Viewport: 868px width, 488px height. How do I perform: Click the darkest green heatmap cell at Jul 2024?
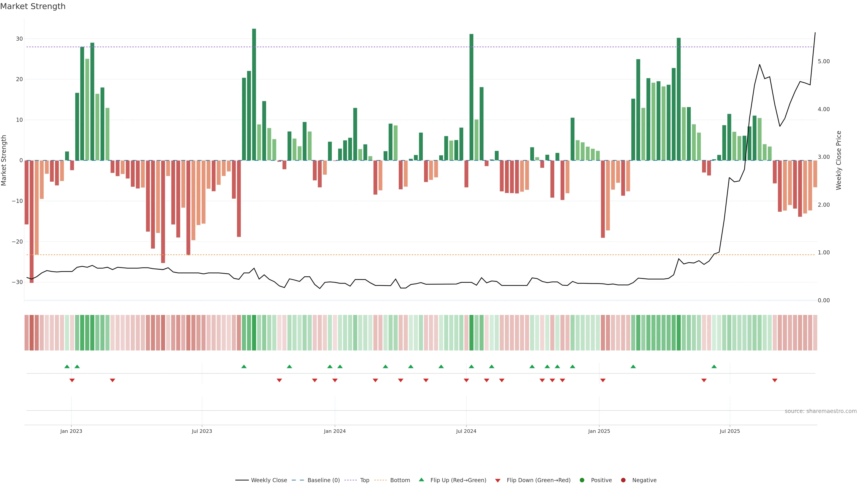pos(471,332)
